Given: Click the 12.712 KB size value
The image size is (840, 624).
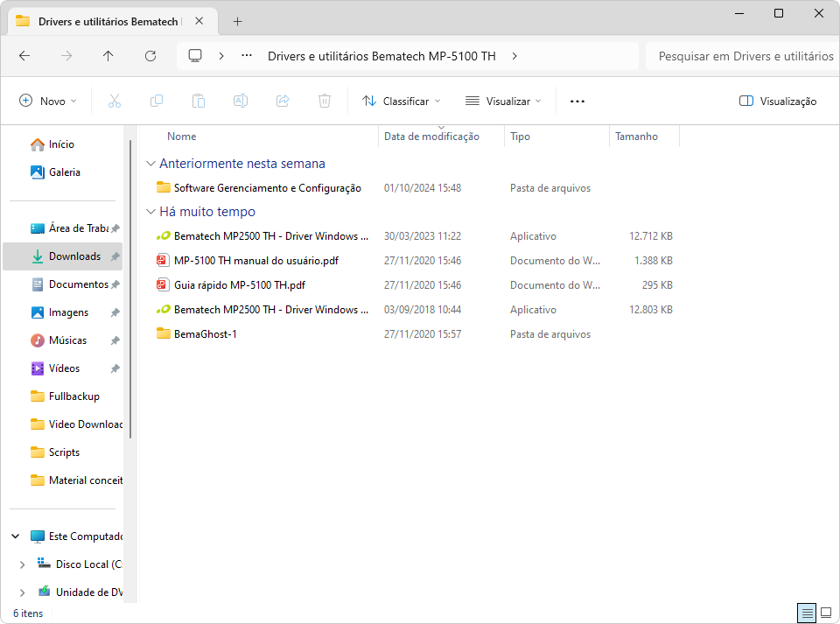Looking at the screenshot, I should pos(651,236).
